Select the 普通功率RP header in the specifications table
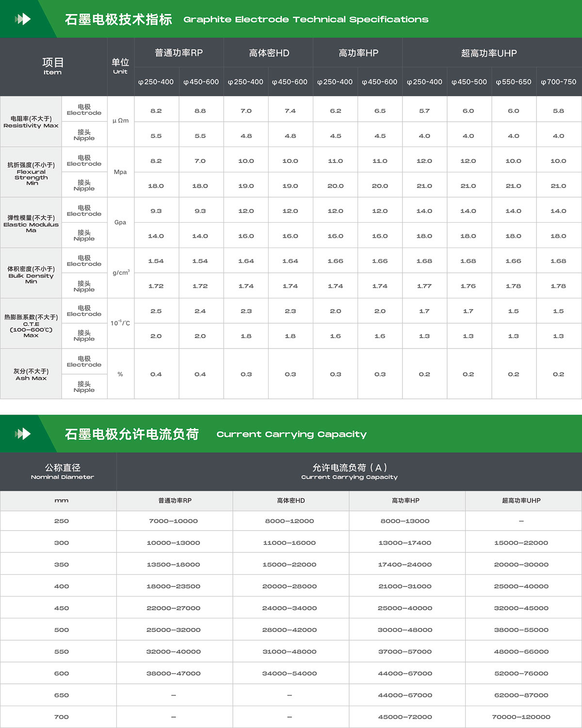This screenshot has height=728, width=582. (178, 53)
